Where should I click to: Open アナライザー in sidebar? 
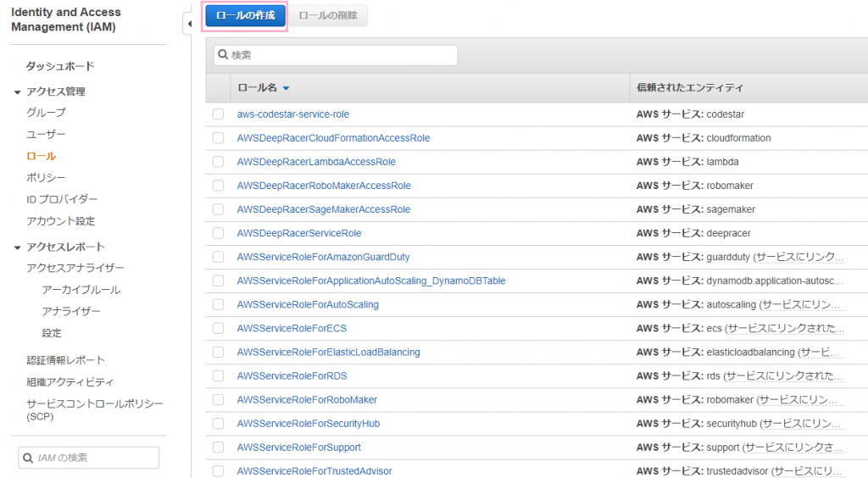pyautogui.click(x=71, y=311)
